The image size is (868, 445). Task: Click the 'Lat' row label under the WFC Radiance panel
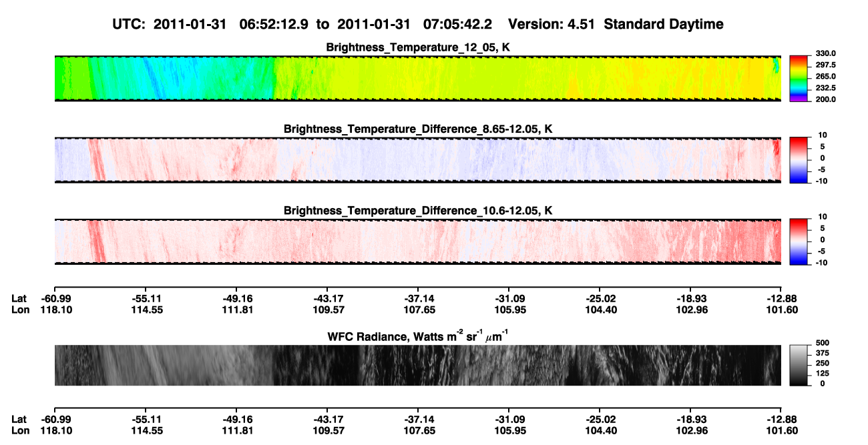(x=19, y=420)
